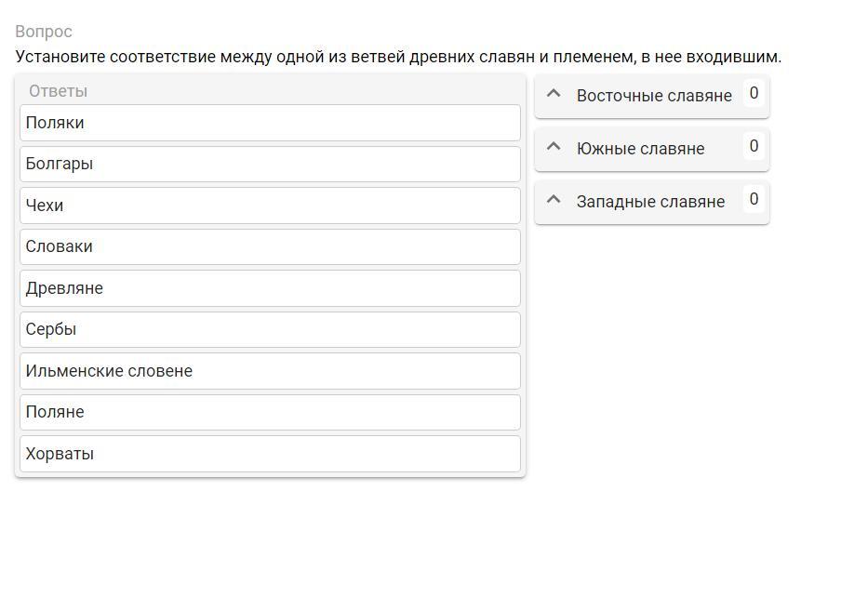
Task: Select the Поляне answer option
Action: click(270, 412)
